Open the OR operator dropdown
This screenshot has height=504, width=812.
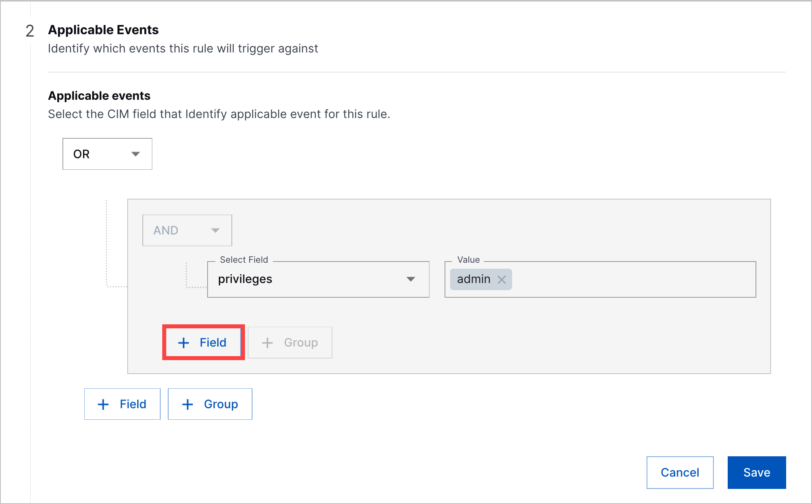click(107, 154)
